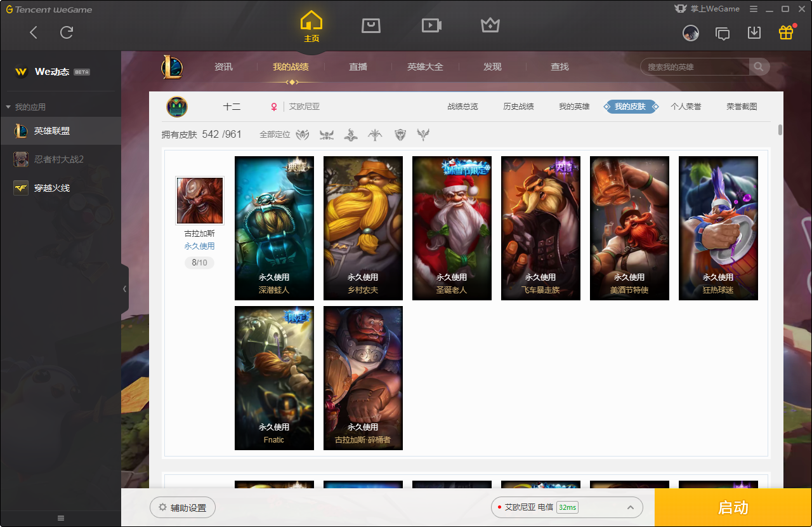Select 穿越火线 in the app list
812x527 pixels.
52,188
